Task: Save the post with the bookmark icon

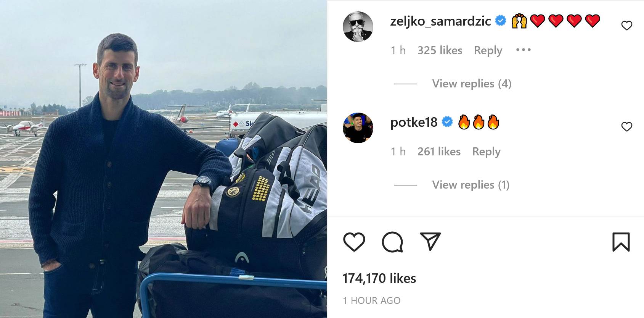Action: coord(621,242)
